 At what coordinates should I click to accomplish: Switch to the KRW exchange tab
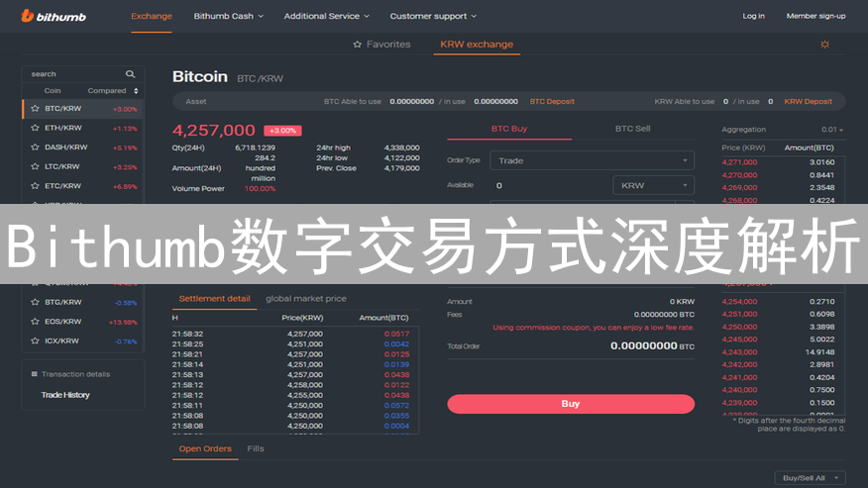coord(477,45)
